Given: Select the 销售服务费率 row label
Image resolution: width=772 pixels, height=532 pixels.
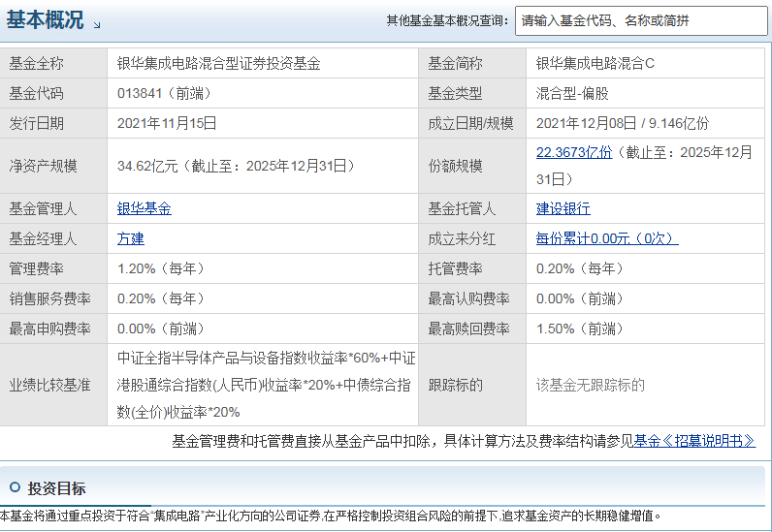Looking at the screenshot, I should coord(50,298).
